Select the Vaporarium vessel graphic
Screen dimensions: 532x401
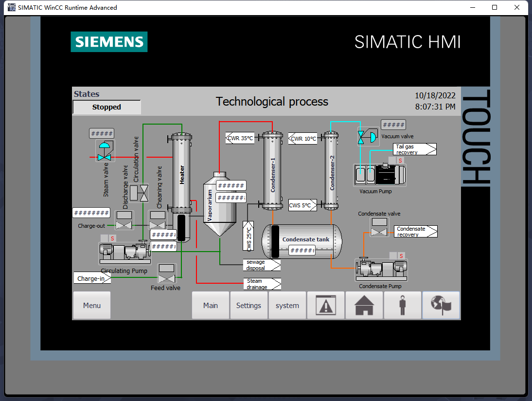coord(220,204)
